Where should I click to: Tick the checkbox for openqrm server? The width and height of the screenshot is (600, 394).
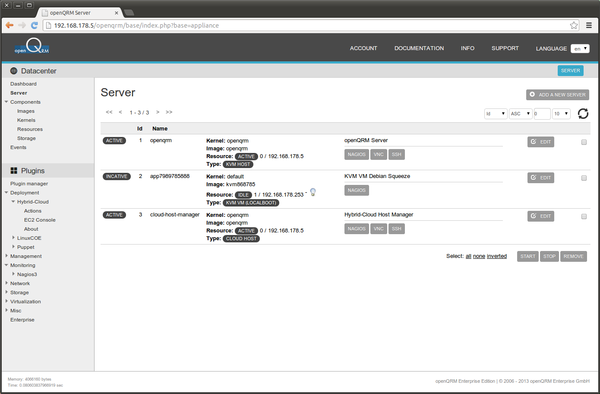pyautogui.click(x=584, y=142)
